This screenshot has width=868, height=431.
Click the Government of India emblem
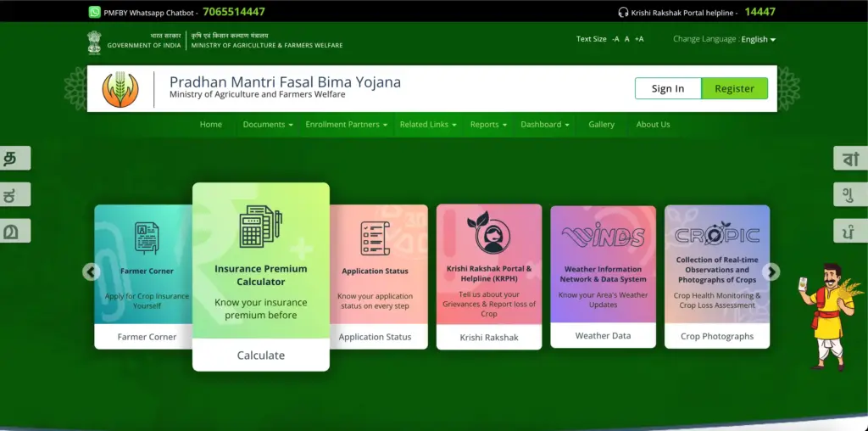tap(94, 42)
